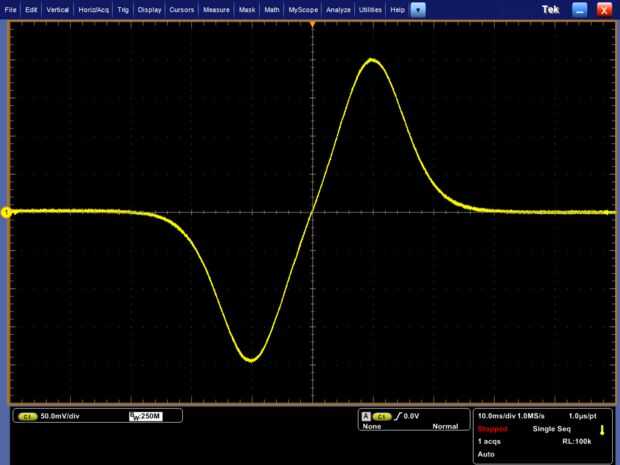Open the Analyze menu

pyautogui.click(x=338, y=9)
